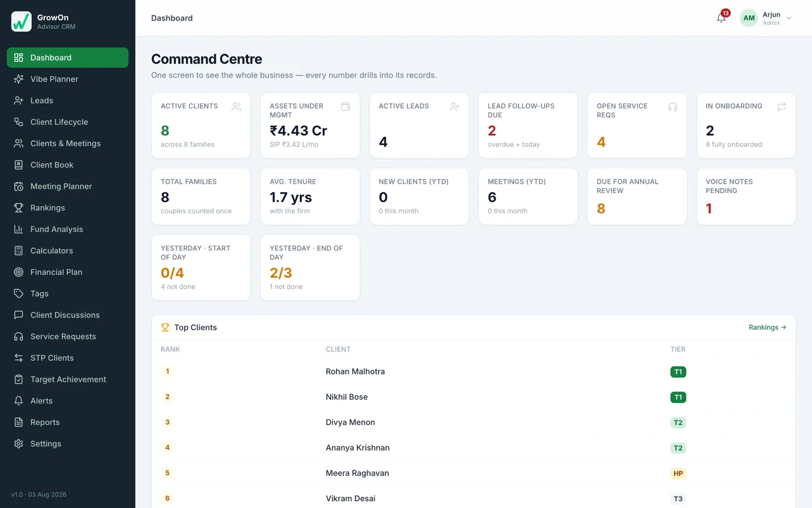Click the Client Lifecycle sidebar icon
This screenshot has width=812, height=508.
click(19, 122)
